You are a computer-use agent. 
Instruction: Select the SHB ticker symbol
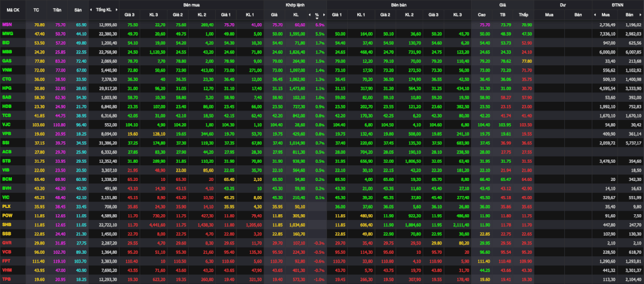pyautogui.click(x=6, y=225)
